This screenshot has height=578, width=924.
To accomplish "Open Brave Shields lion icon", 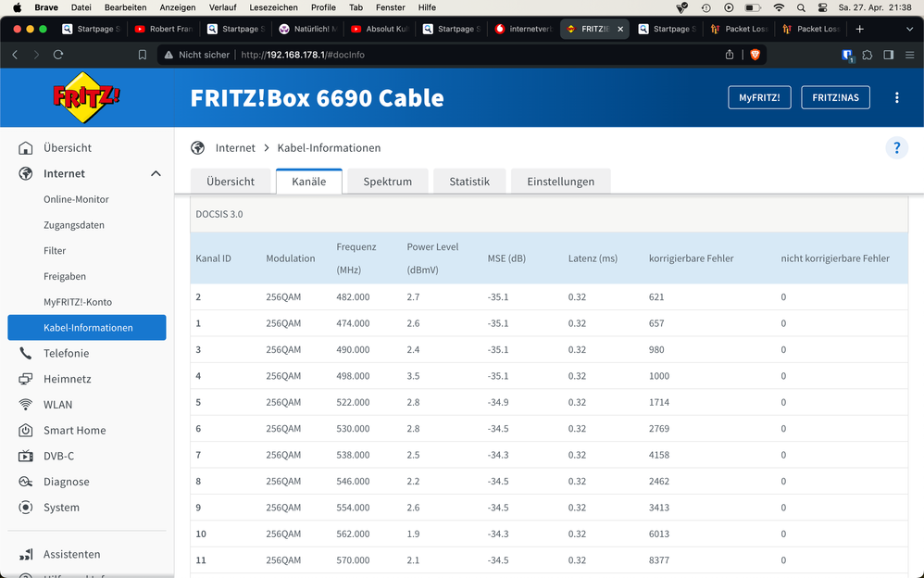I will click(x=755, y=55).
